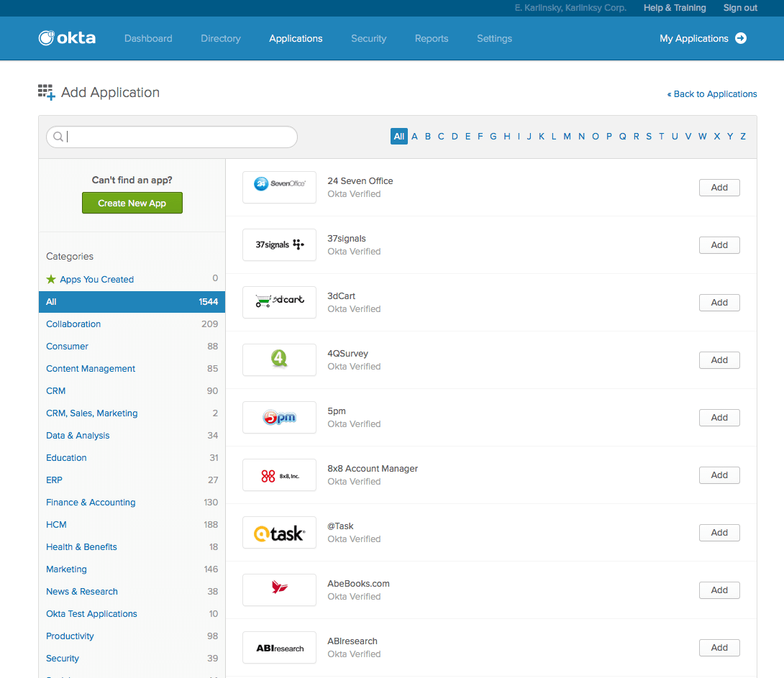Open the Applications menu
This screenshot has height=678, width=784.
click(296, 39)
